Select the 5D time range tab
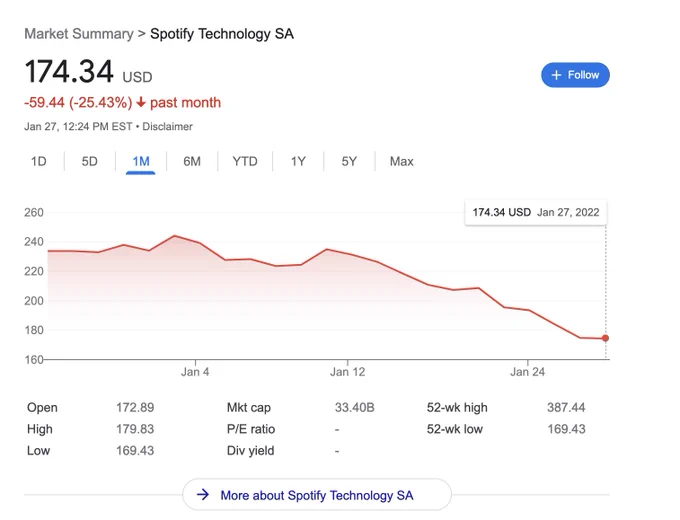This screenshot has width=680, height=520. tap(90, 161)
